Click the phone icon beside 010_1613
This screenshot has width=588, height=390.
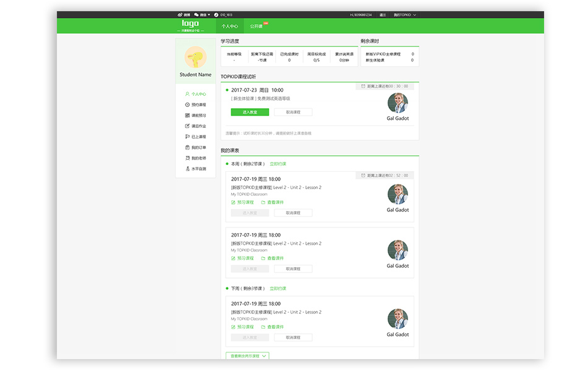[216, 15]
